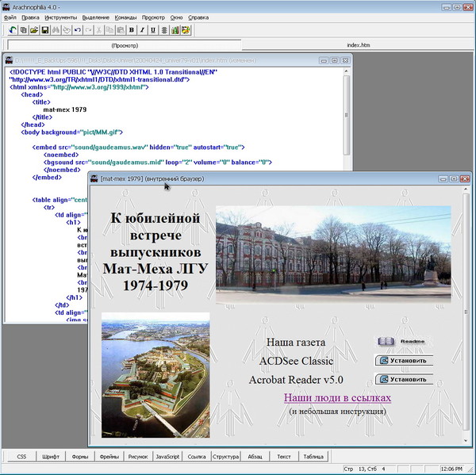
Task: Click the green bar-chart icon in toolbar
Action: pyautogui.click(x=175, y=30)
